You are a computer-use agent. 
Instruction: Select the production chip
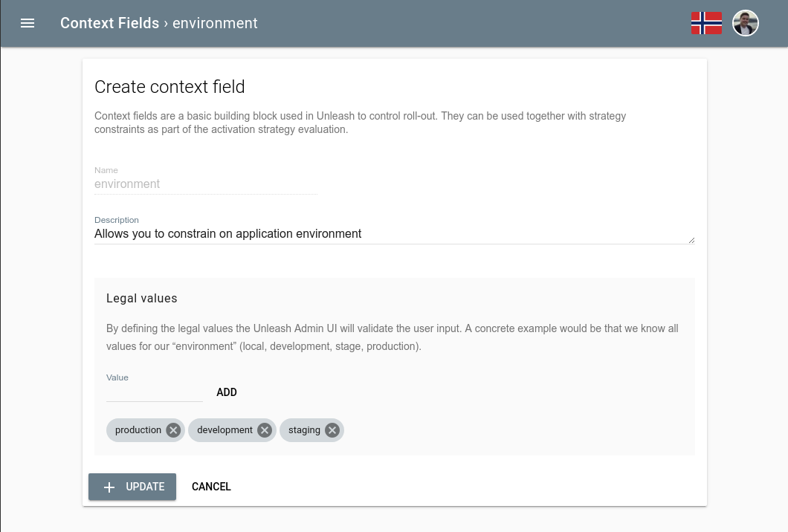tap(138, 429)
